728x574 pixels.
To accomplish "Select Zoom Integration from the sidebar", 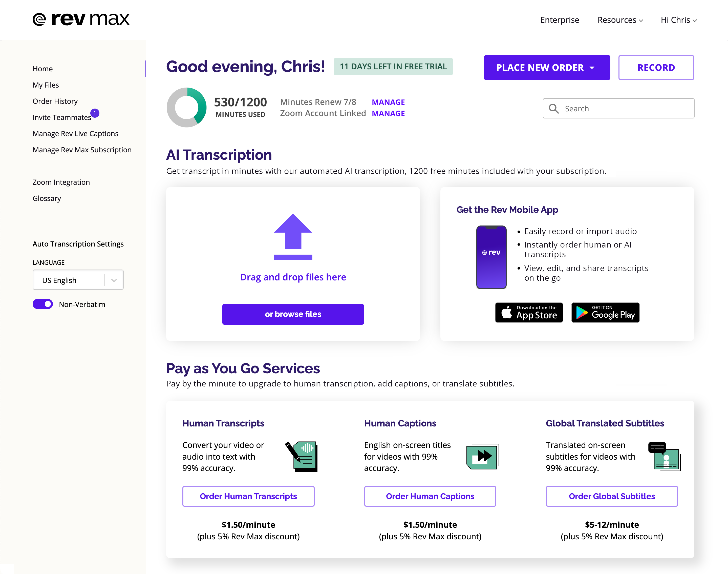I will coord(61,182).
